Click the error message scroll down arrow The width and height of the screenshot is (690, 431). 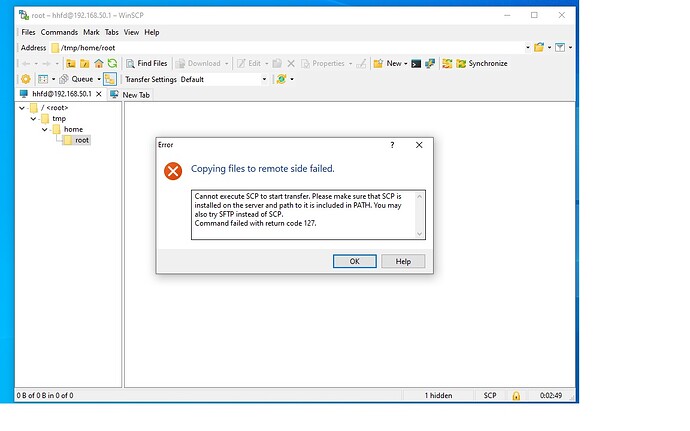(419, 234)
